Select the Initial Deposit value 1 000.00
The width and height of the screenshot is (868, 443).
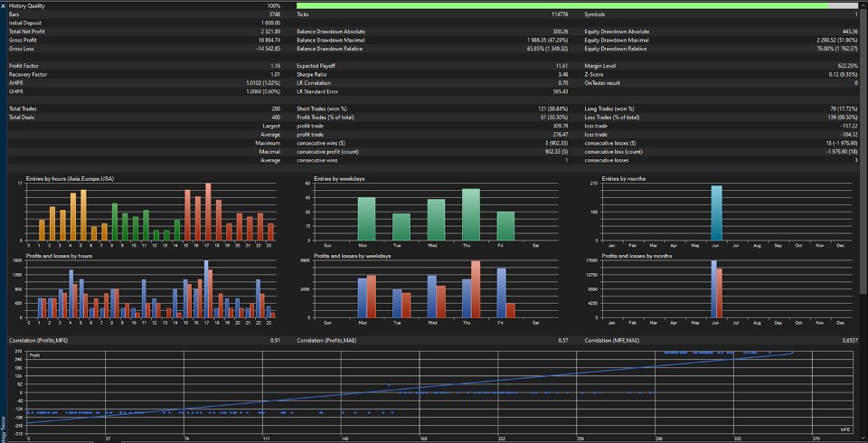coord(270,23)
